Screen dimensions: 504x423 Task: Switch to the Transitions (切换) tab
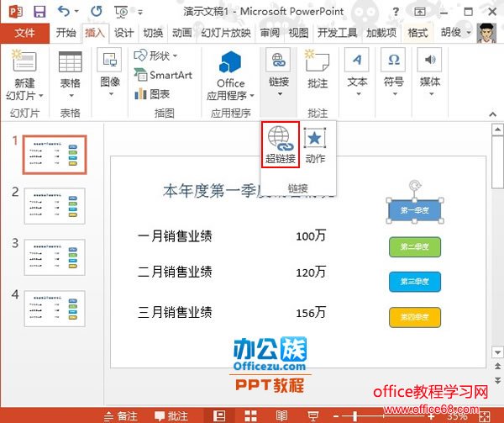[153, 33]
